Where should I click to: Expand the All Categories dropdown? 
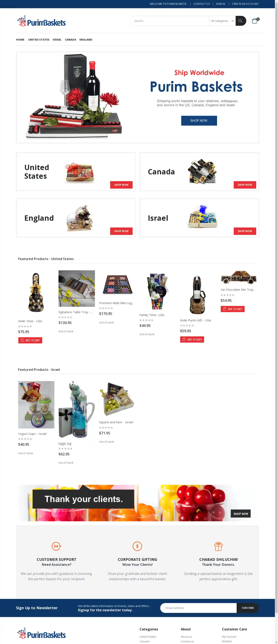coord(222,21)
